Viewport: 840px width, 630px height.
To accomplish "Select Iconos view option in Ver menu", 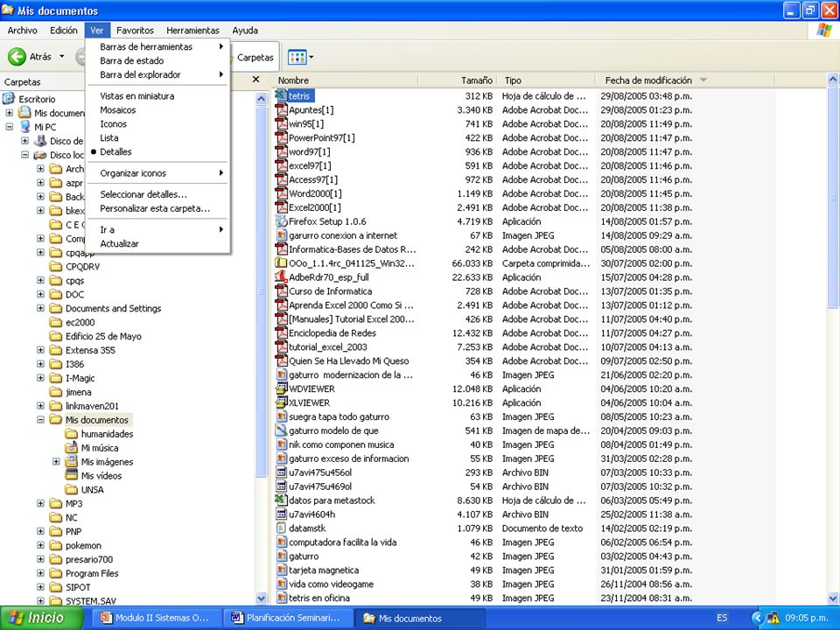I will (158, 123).
